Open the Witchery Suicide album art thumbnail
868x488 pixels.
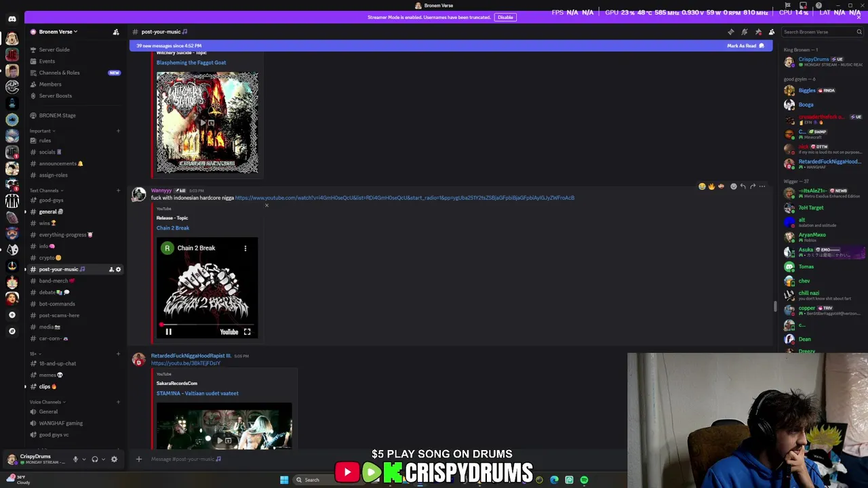(208, 123)
